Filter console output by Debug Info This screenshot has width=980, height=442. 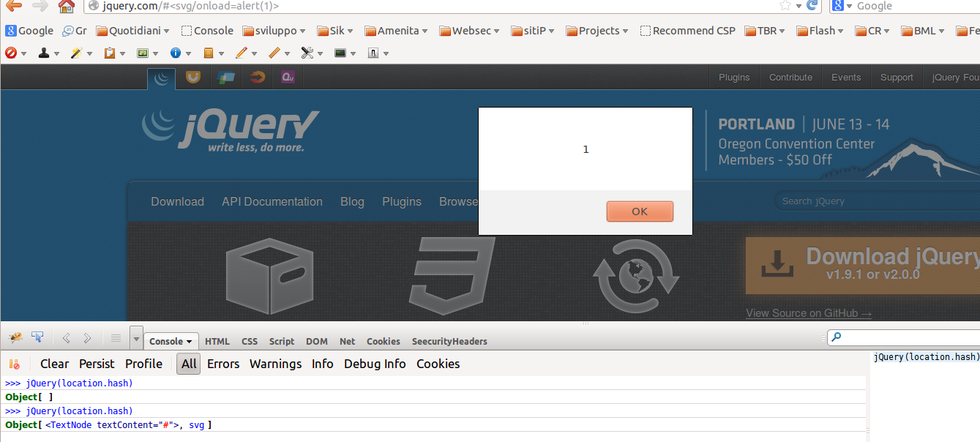(x=375, y=364)
